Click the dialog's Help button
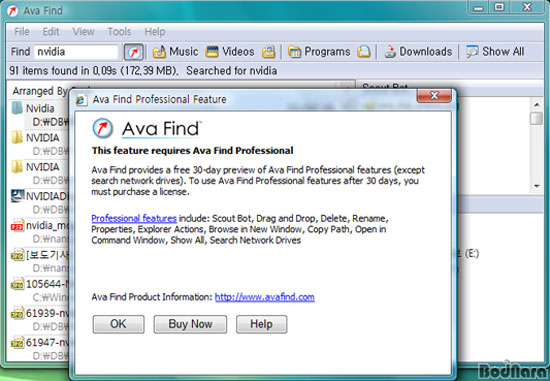The height and width of the screenshot is (381, 550). point(261,324)
